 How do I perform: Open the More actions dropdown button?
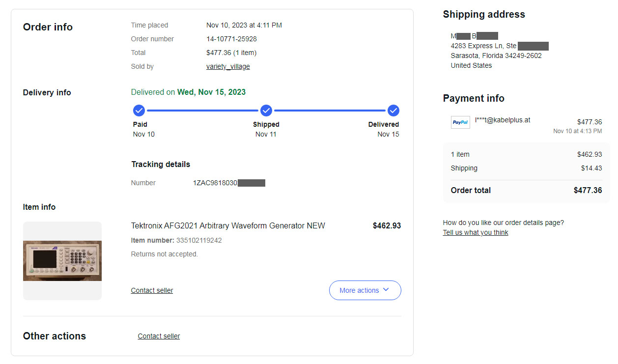(365, 290)
